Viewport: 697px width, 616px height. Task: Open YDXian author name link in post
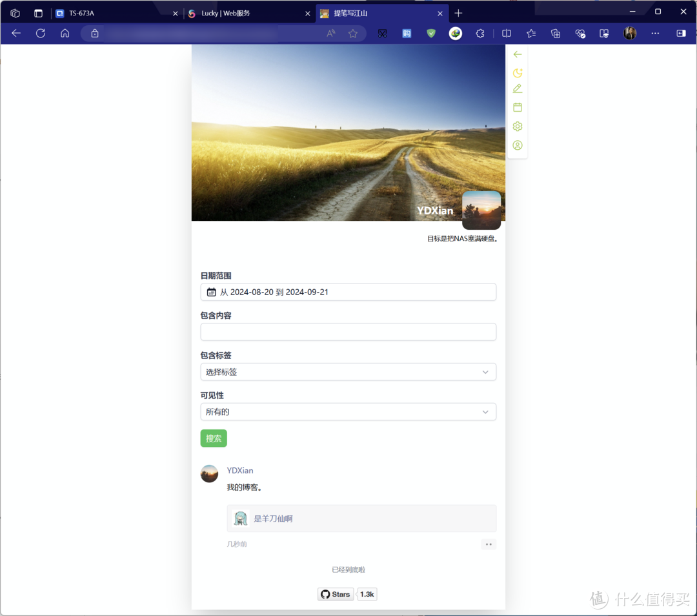click(x=240, y=471)
